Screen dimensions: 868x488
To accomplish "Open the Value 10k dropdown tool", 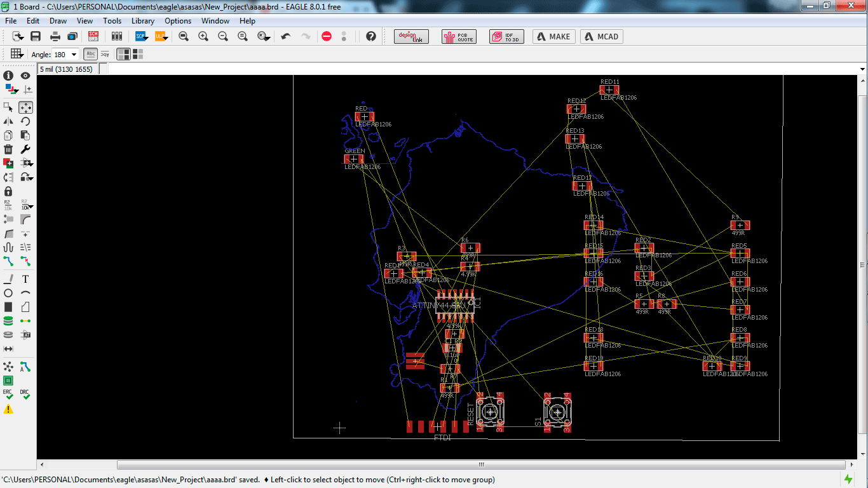I will [x=27, y=205].
